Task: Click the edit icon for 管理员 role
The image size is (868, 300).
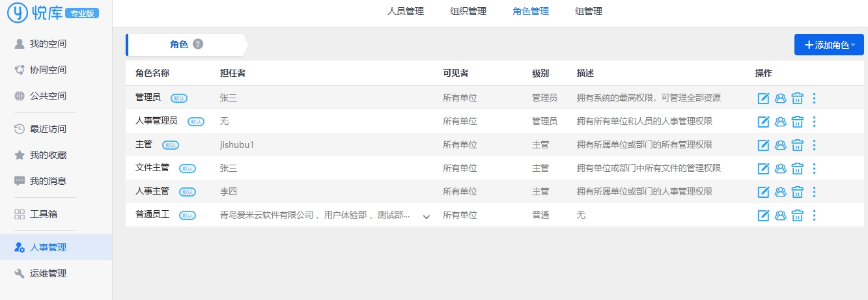Action: coord(764,98)
